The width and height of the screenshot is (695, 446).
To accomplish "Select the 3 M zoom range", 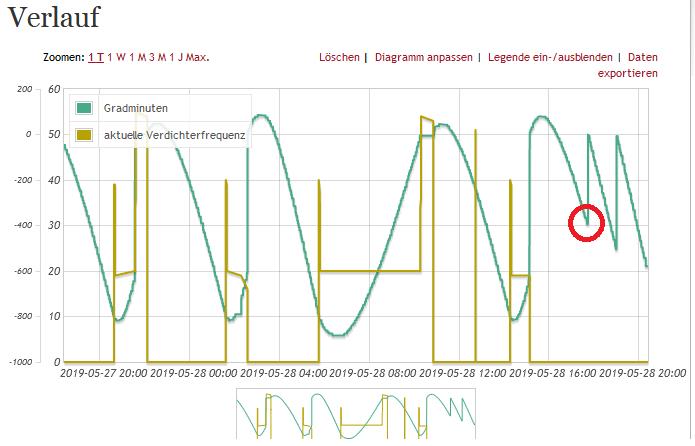I will tap(157, 57).
